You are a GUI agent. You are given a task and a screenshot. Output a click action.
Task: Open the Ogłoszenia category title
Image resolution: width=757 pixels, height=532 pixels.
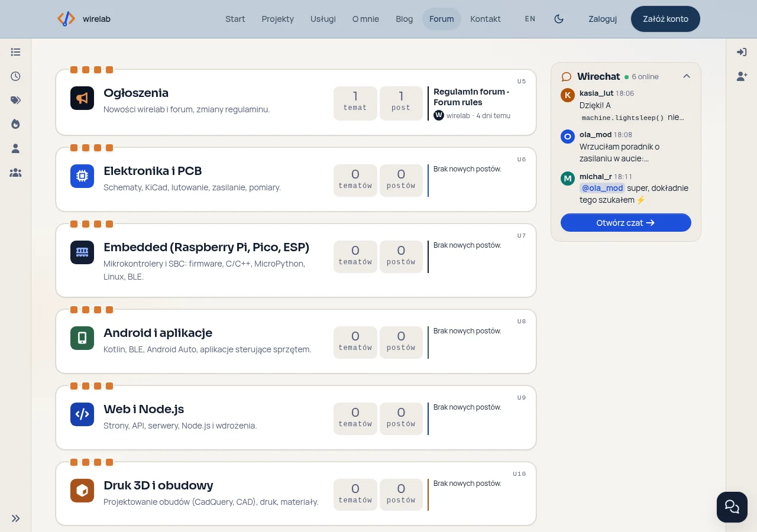[136, 93]
